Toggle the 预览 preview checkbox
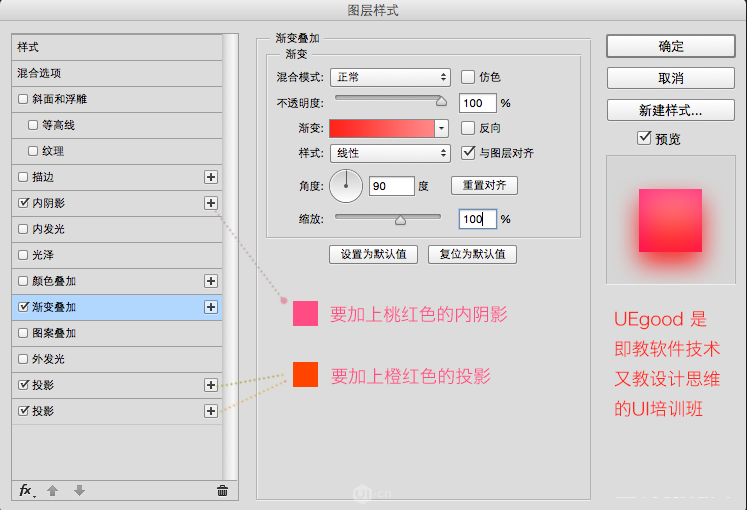The height and width of the screenshot is (510, 747). [x=644, y=138]
